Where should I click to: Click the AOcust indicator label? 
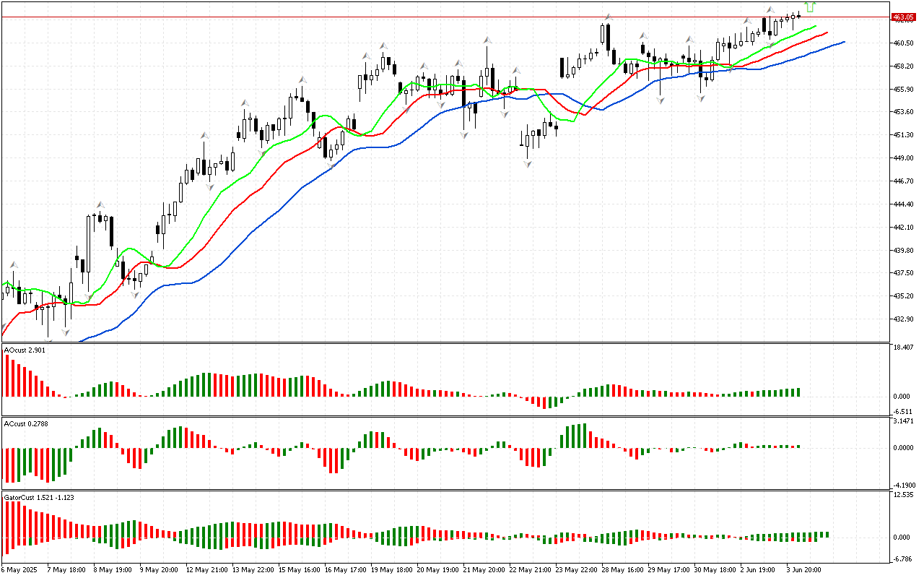click(x=25, y=350)
